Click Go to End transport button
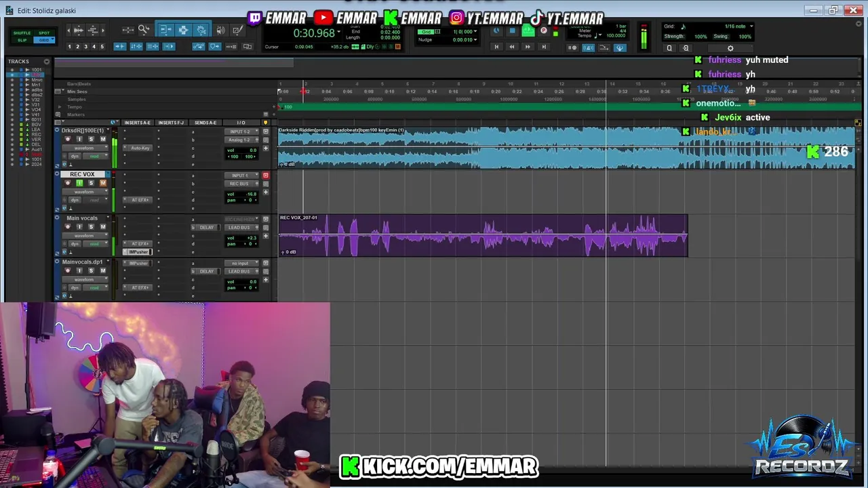Screen dimensions: 868x488 544,47
